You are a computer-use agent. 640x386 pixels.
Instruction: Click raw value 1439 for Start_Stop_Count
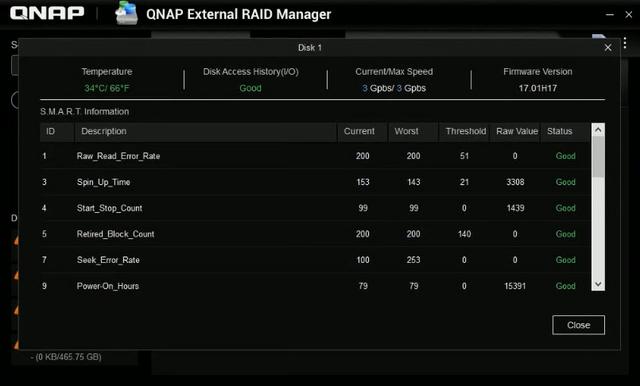[x=515, y=208]
